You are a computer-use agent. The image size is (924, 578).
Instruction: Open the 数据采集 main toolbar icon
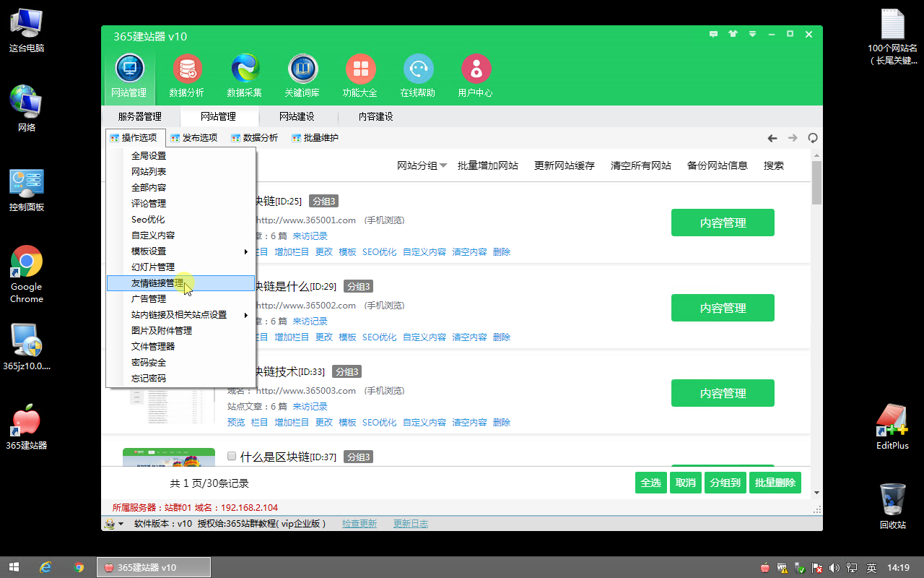point(245,76)
